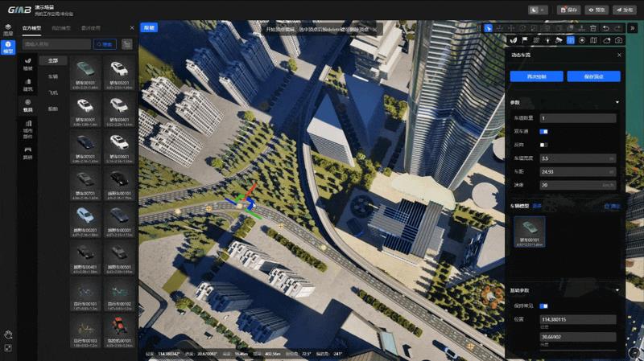Click the undo arrow icon

coord(605,28)
